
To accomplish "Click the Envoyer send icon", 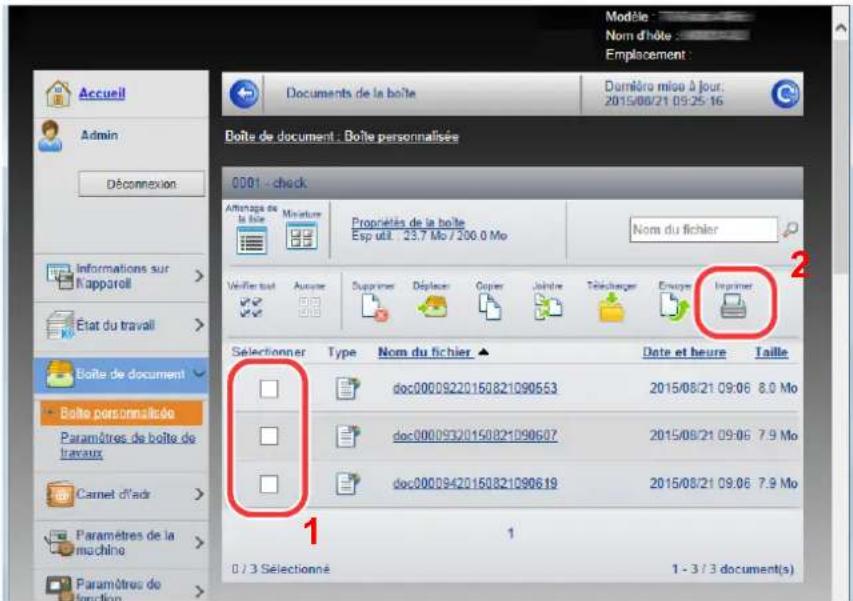I will click(x=675, y=307).
